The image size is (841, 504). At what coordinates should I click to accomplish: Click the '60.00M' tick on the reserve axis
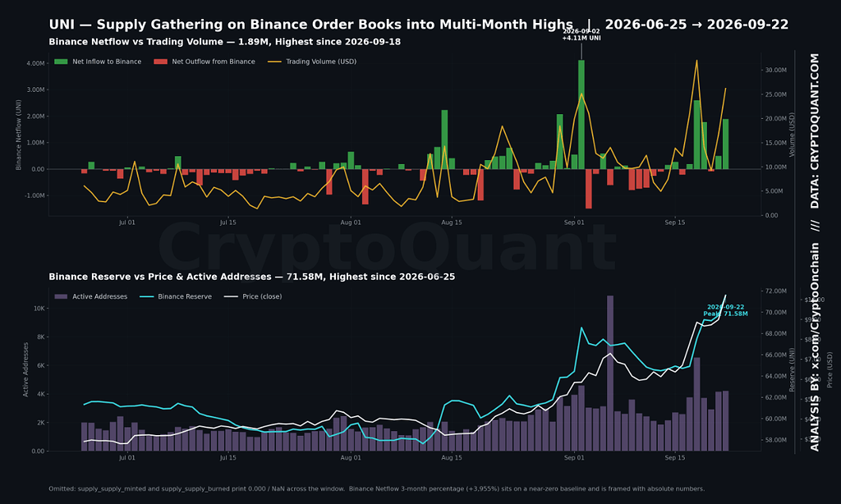775,419
